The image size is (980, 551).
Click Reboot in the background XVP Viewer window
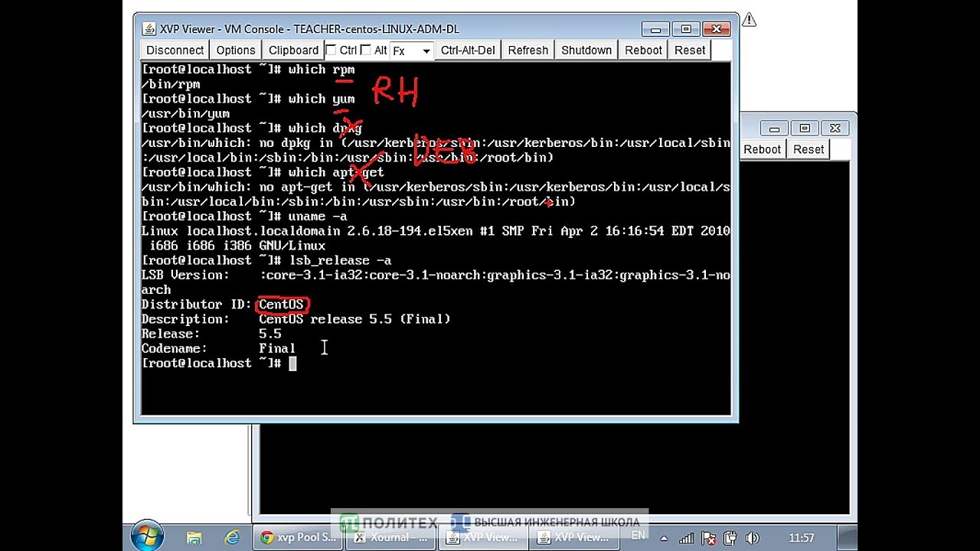(762, 149)
